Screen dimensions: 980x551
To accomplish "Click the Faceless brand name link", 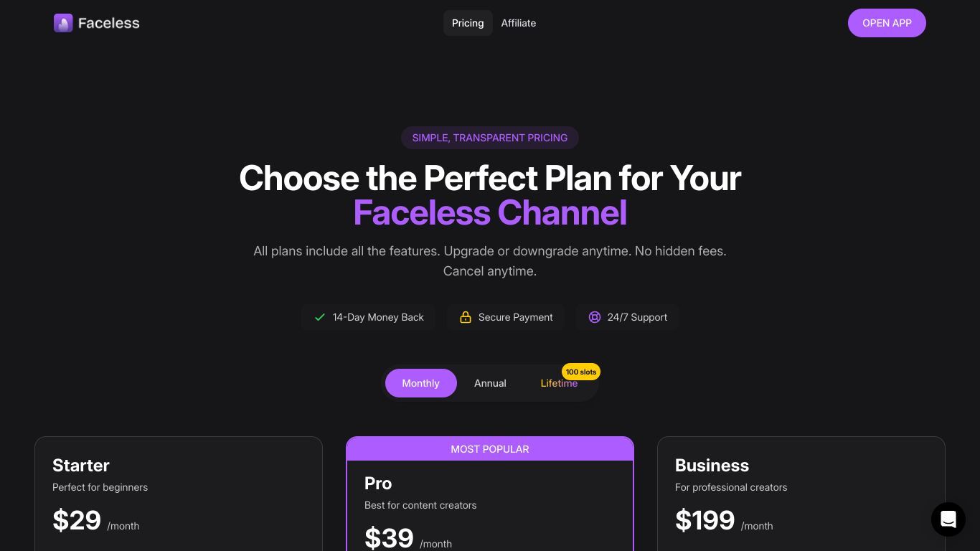I will [x=109, y=23].
